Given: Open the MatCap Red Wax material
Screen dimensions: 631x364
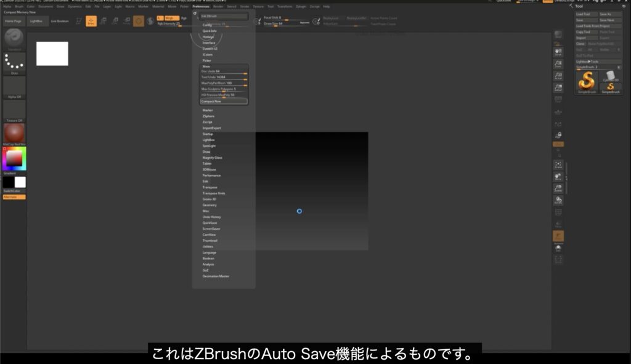Looking at the screenshot, I should click(x=14, y=134).
